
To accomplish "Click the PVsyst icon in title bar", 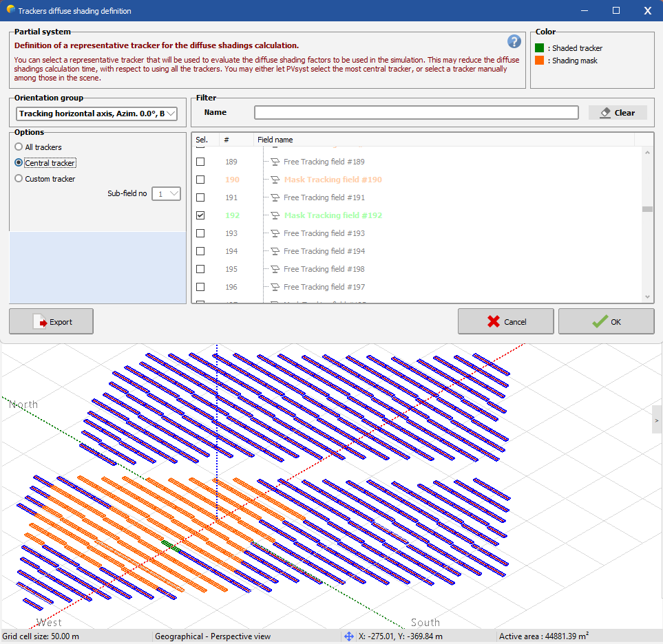I will click(10, 10).
